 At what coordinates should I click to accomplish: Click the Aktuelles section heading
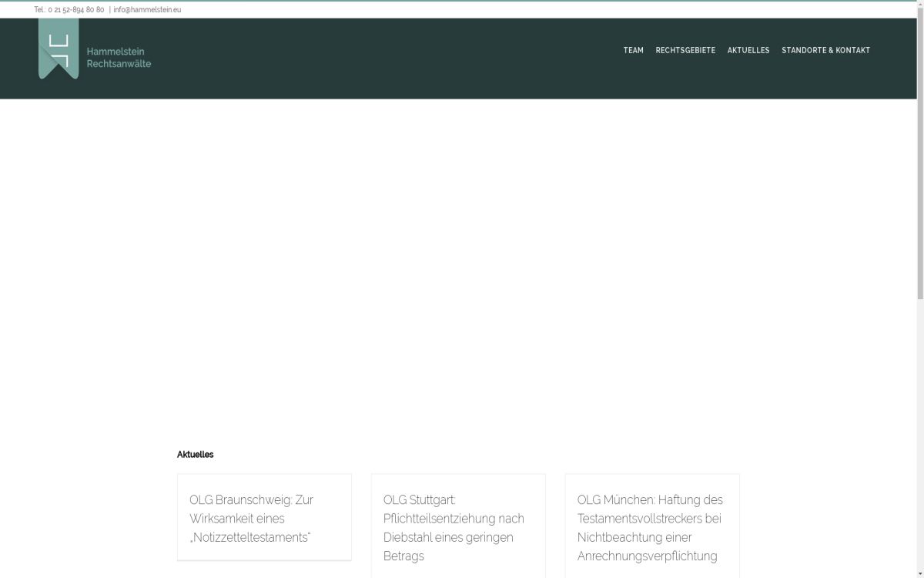click(195, 455)
